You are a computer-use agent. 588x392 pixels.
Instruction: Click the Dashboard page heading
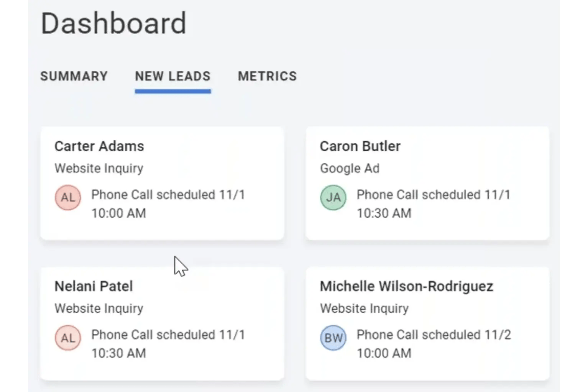click(x=113, y=23)
